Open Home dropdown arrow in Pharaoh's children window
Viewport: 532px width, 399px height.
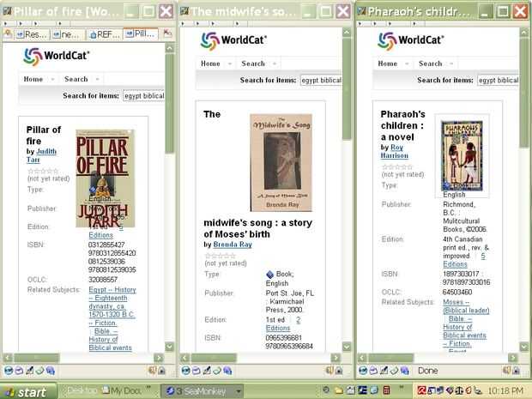[x=407, y=63]
